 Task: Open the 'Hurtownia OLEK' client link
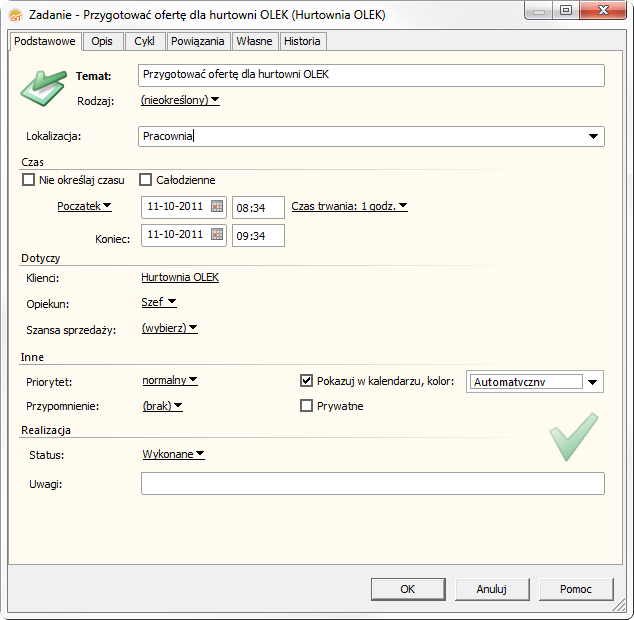click(180, 277)
